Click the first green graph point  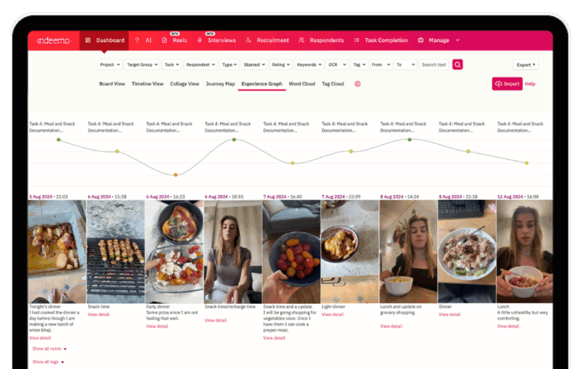[58, 139]
